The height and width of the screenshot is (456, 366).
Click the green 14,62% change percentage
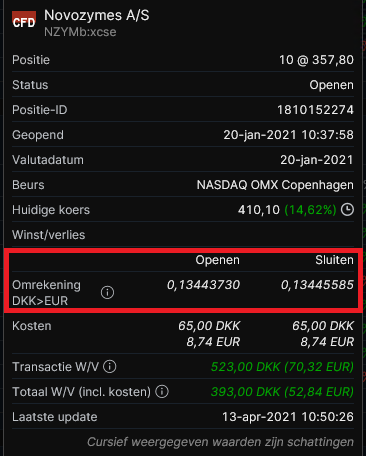(310, 210)
